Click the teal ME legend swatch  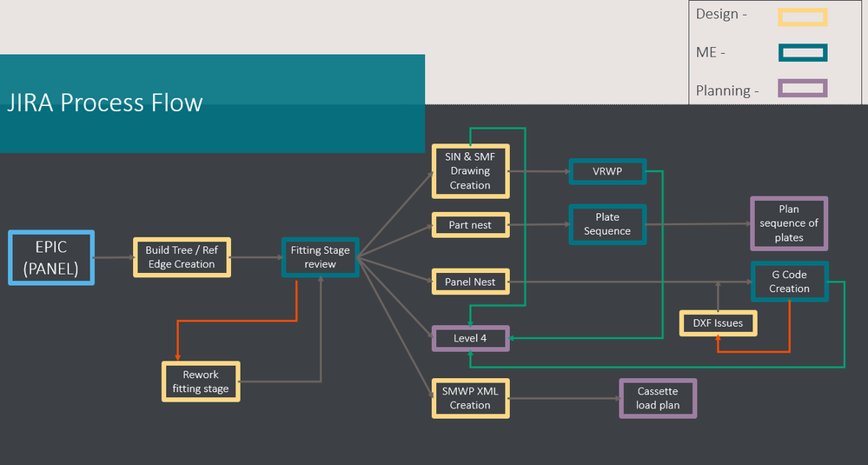[x=803, y=53]
